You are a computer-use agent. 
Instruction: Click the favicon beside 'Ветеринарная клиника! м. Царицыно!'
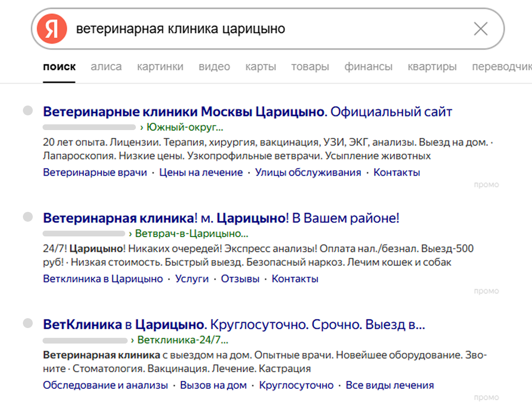pyautogui.click(x=28, y=217)
